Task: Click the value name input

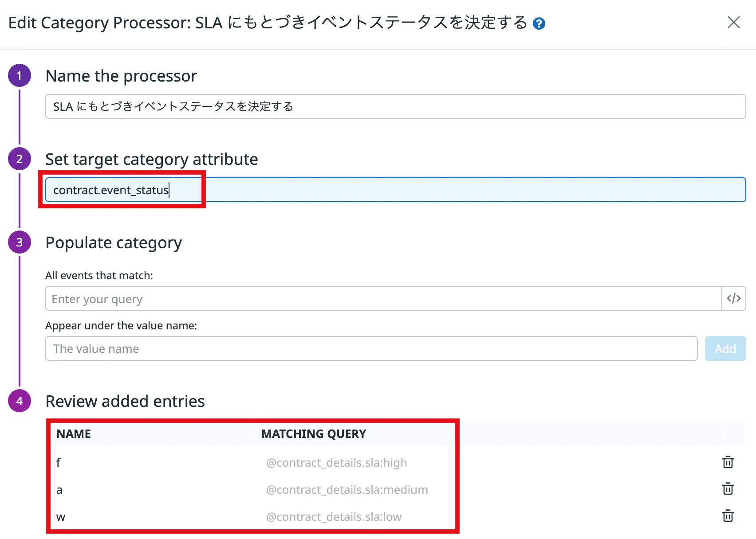Action: click(371, 348)
